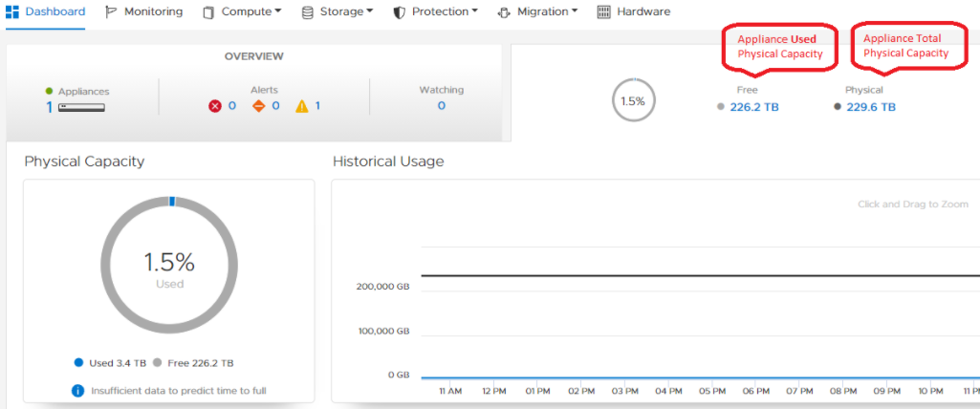Click the Hardware rack icon

click(603, 12)
